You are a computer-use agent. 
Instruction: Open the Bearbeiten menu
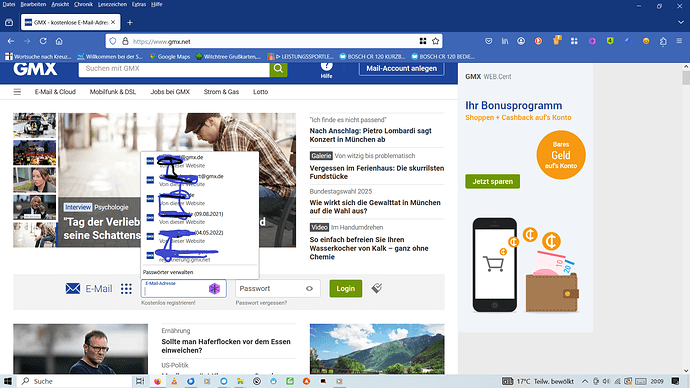tap(33, 4)
